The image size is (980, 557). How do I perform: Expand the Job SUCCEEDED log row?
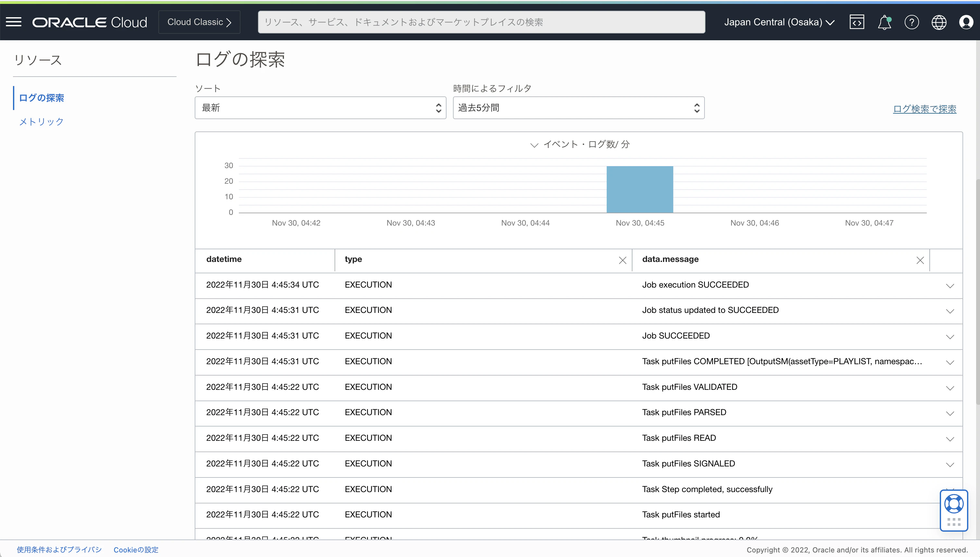pos(950,337)
